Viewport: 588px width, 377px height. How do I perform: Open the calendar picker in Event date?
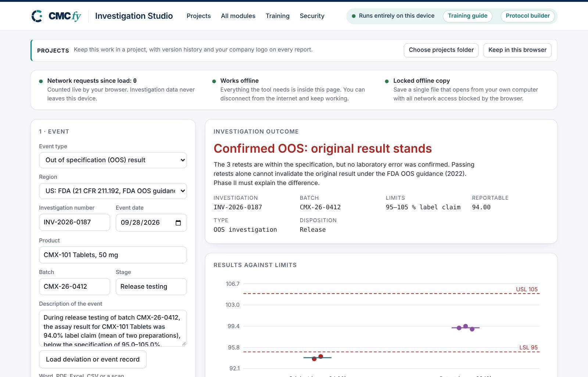click(178, 223)
